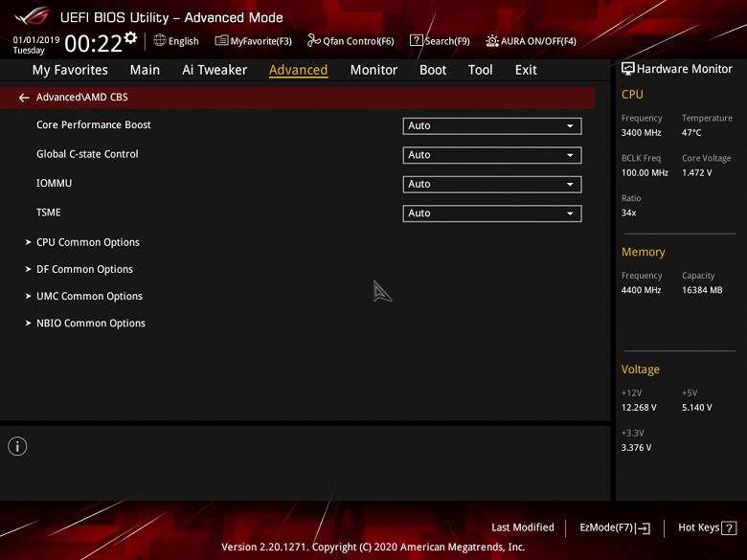The image size is (747, 560).
Task: Open the MyFavorite(F3) list icon
Action: click(x=221, y=40)
